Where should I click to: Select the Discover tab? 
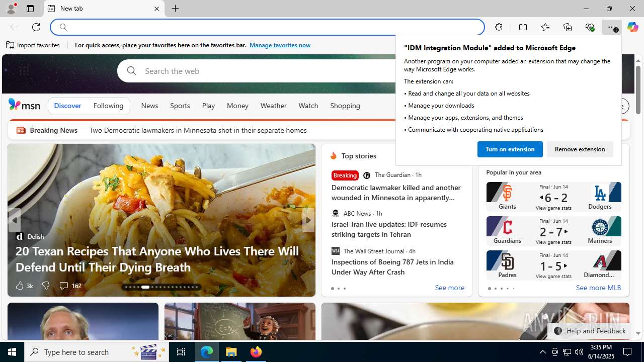coord(67,106)
